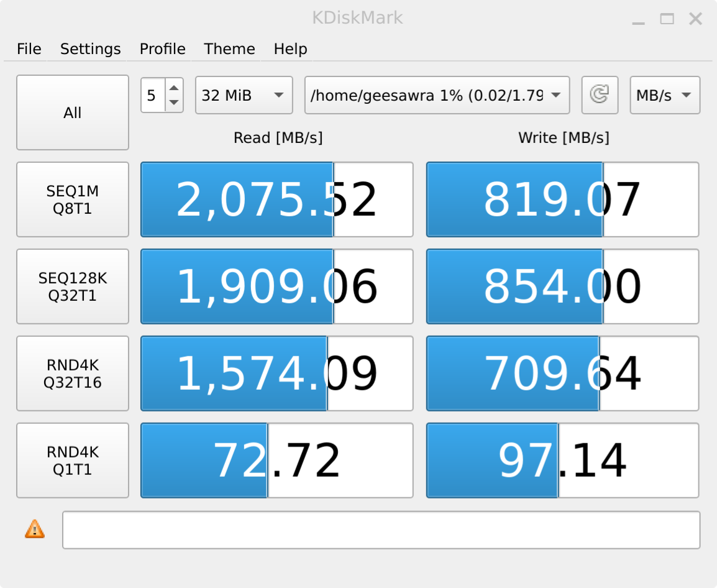Increase test count with up arrow
The width and height of the screenshot is (717, 588).
[174, 88]
